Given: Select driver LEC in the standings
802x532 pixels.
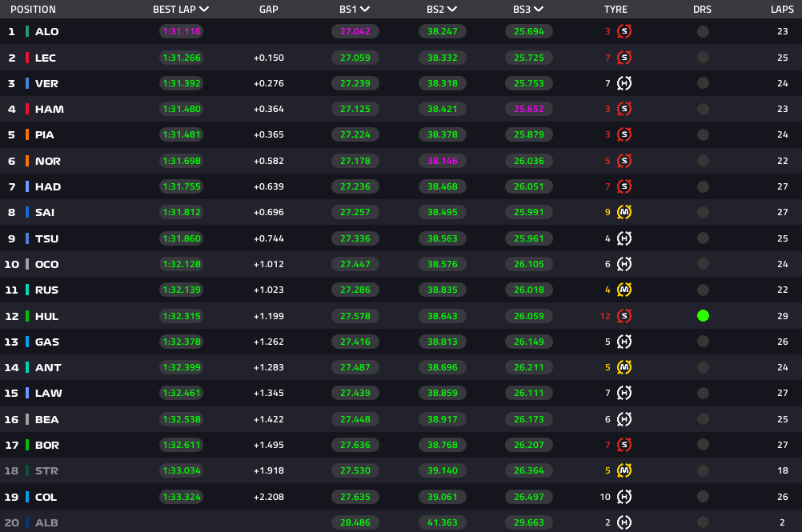Looking at the screenshot, I should (x=46, y=58).
